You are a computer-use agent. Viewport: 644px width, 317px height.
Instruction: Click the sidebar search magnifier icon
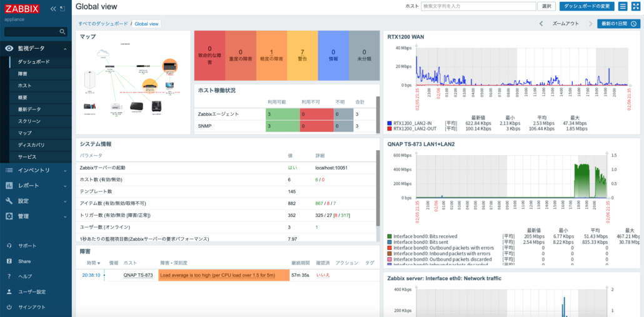pos(63,32)
